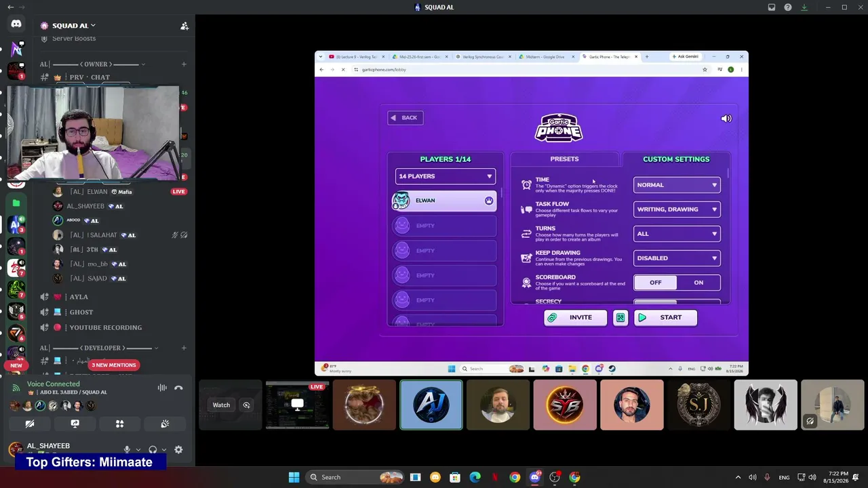
Task: Turn on camera in voice panel
Action: (x=30, y=424)
